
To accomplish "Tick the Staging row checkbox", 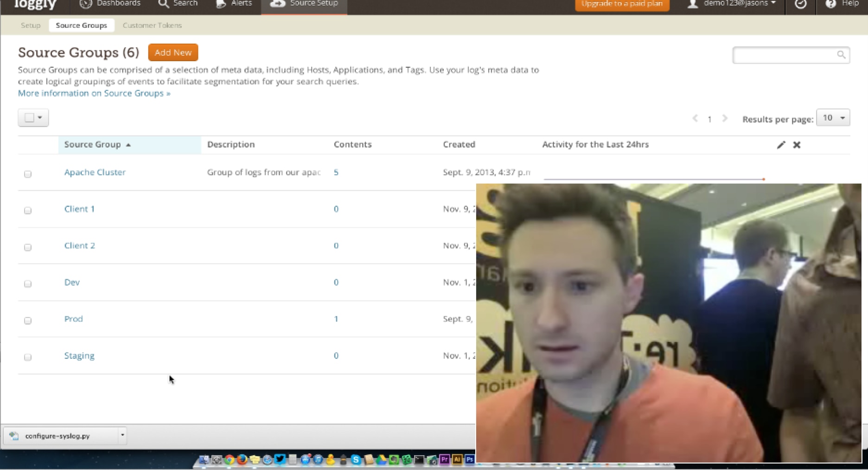I will [x=28, y=357].
